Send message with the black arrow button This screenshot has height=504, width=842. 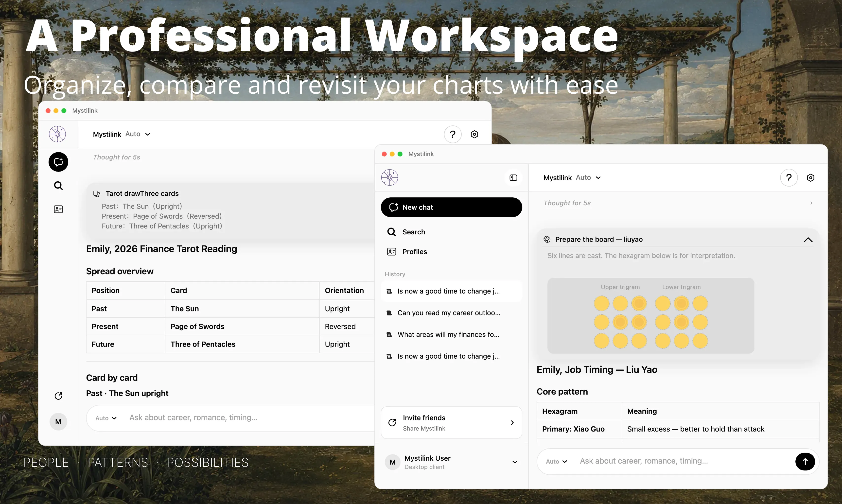(805, 461)
